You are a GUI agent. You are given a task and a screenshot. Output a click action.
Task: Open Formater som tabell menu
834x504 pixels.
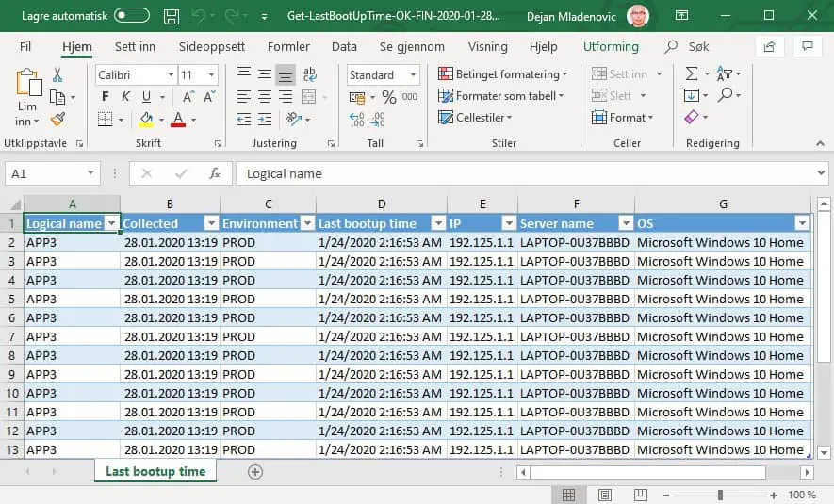500,96
